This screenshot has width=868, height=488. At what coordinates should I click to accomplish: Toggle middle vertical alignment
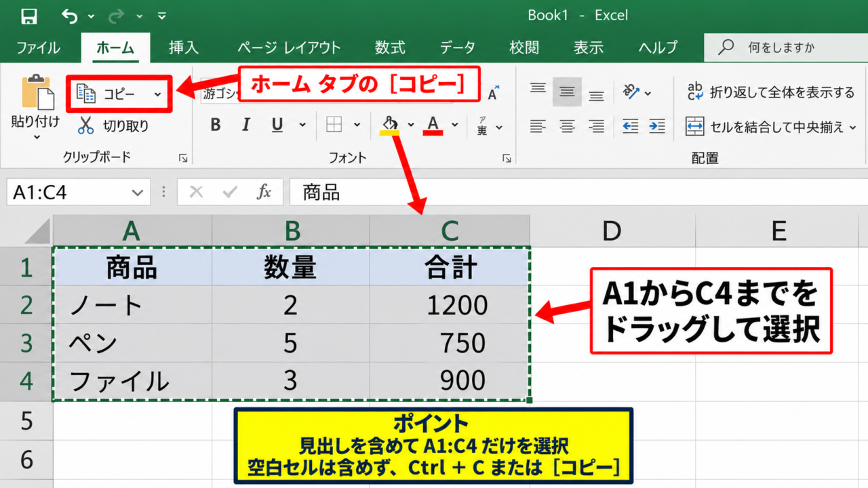click(567, 91)
